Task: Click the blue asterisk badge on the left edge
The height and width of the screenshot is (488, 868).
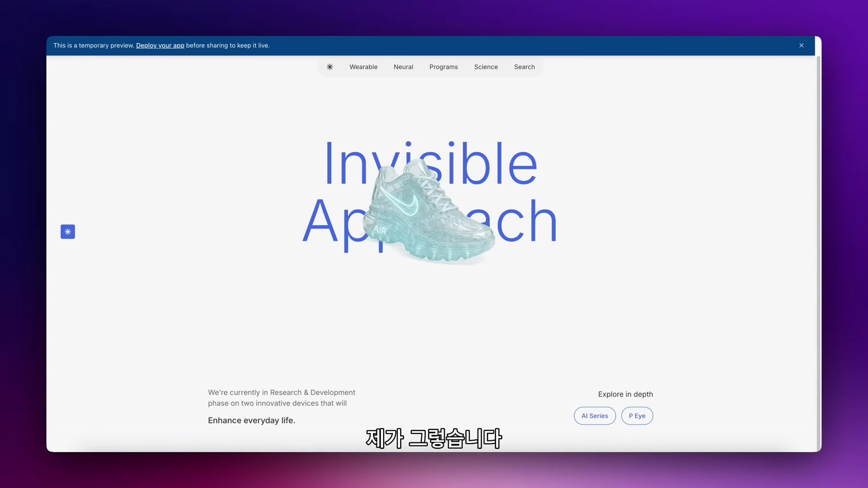Action: (x=68, y=232)
